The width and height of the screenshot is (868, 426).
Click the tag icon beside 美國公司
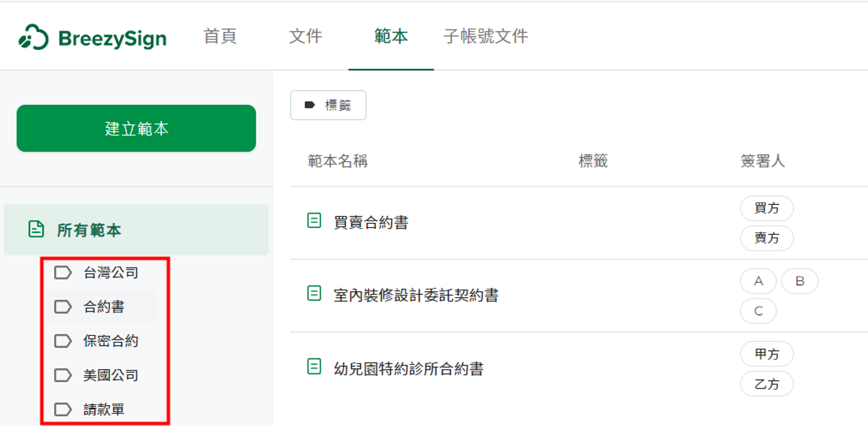click(x=63, y=375)
